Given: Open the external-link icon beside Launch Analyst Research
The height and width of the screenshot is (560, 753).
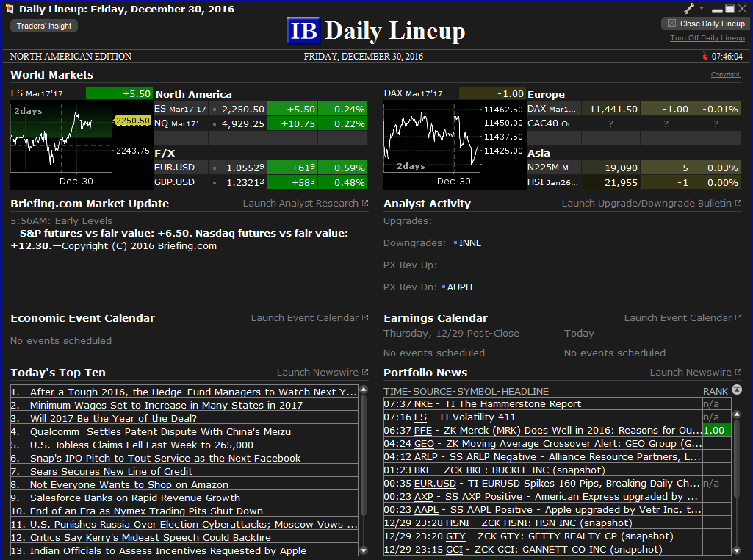Looking at the screenshot, I should (365, 203).
